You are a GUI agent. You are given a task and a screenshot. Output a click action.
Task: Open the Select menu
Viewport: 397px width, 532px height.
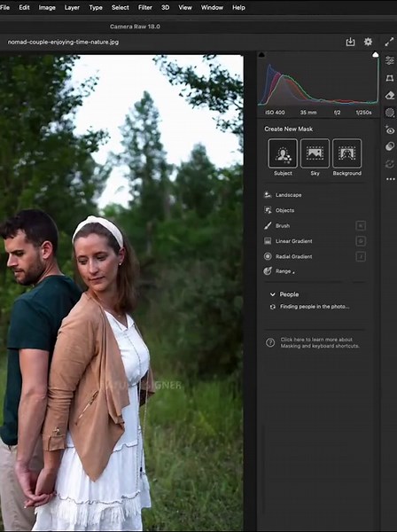[x=120, y=7]
